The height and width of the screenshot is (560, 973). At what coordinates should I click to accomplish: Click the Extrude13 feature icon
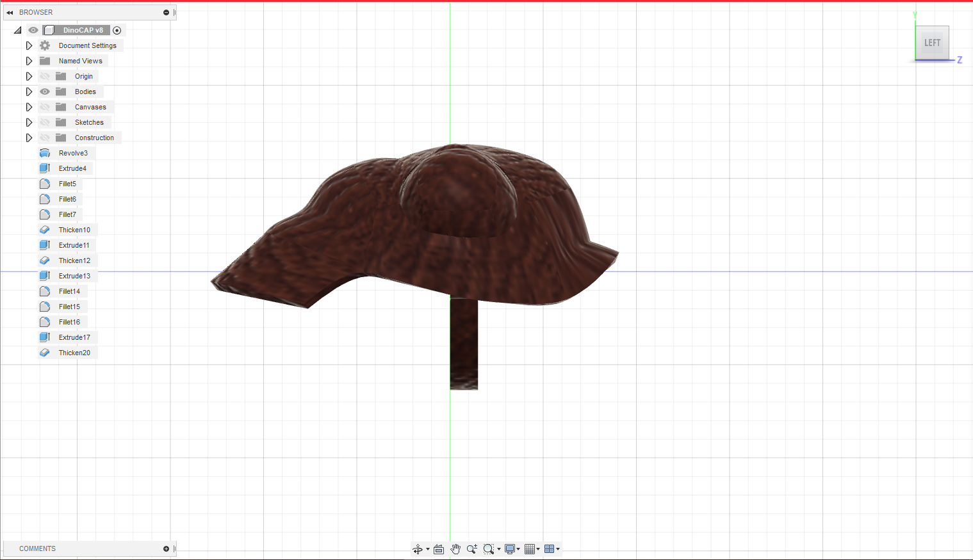coord(45,276)
